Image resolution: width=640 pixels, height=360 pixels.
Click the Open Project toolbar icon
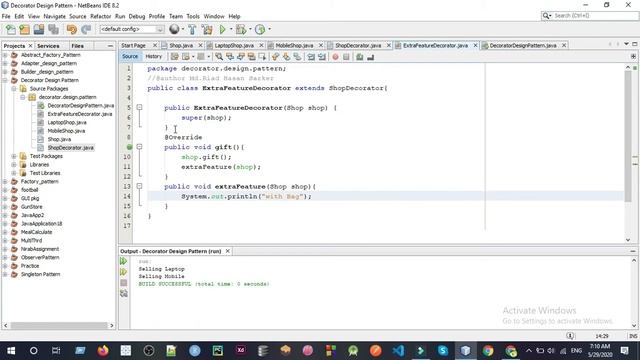[x=39, y=29]
